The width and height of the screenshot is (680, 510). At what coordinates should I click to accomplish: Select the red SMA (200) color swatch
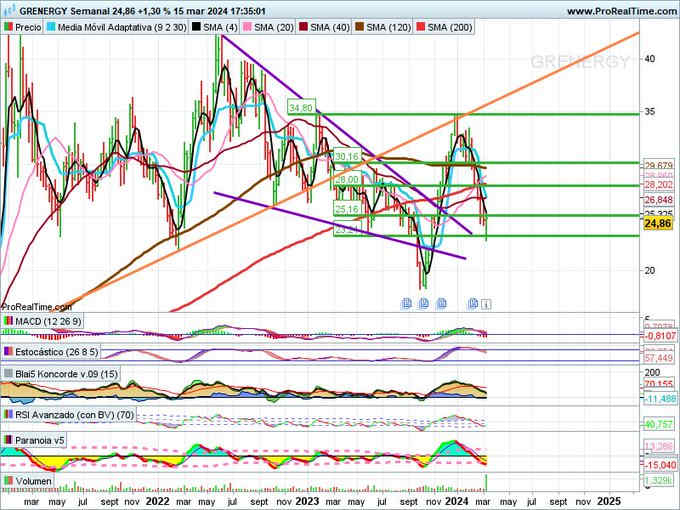tap(421, 27)
